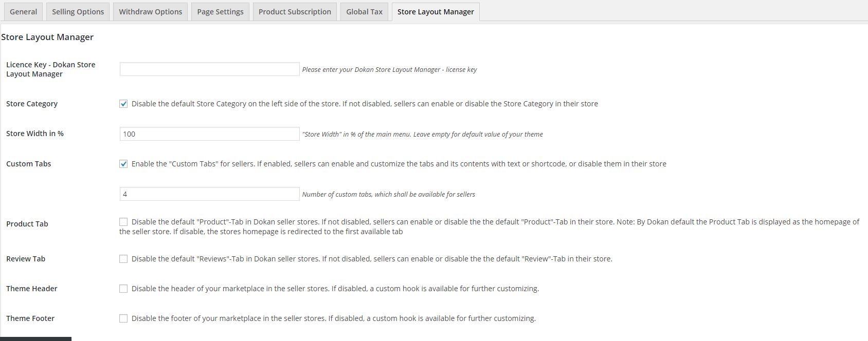
Task: Switch to the Selling Options tab
Action: 78,11
